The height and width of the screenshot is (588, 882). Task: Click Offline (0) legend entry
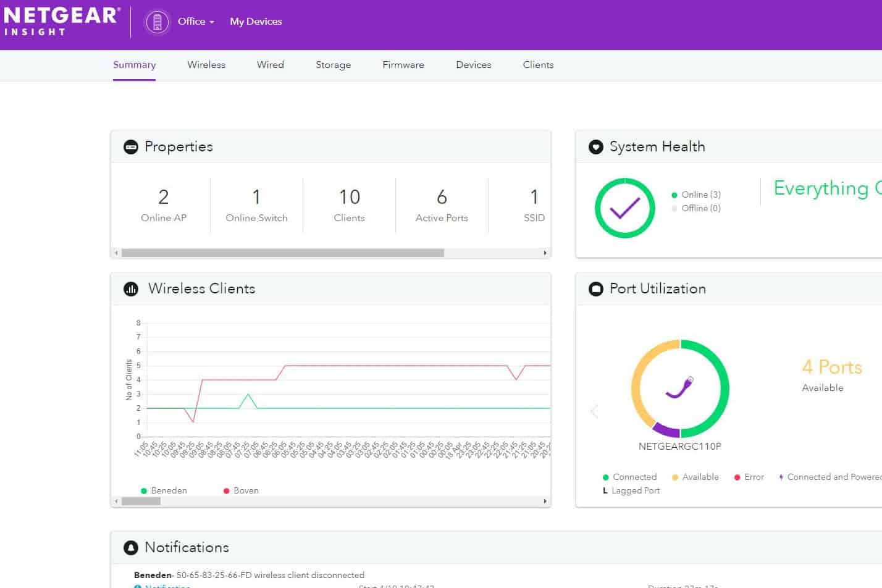coord(696,208)
